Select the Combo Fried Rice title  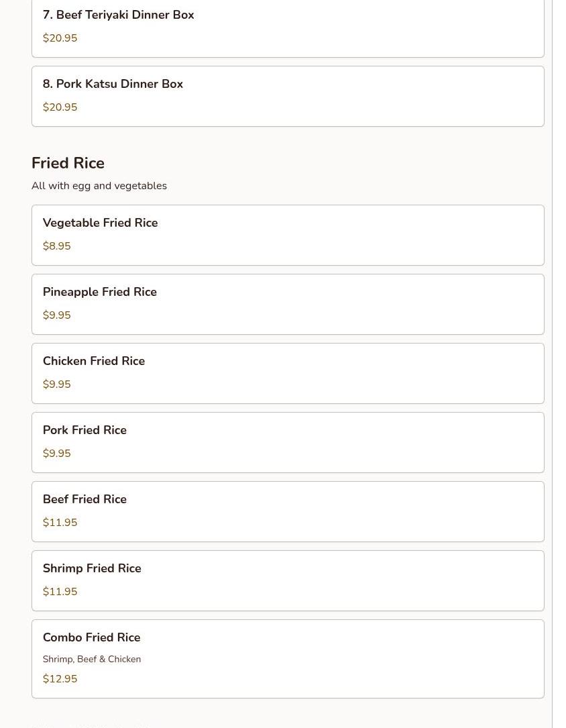(91, 637)
